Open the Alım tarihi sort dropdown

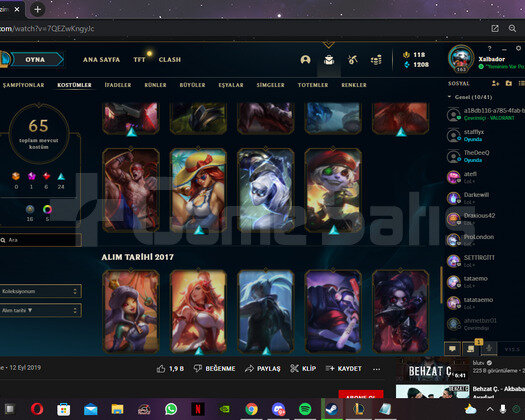point(41,310)
